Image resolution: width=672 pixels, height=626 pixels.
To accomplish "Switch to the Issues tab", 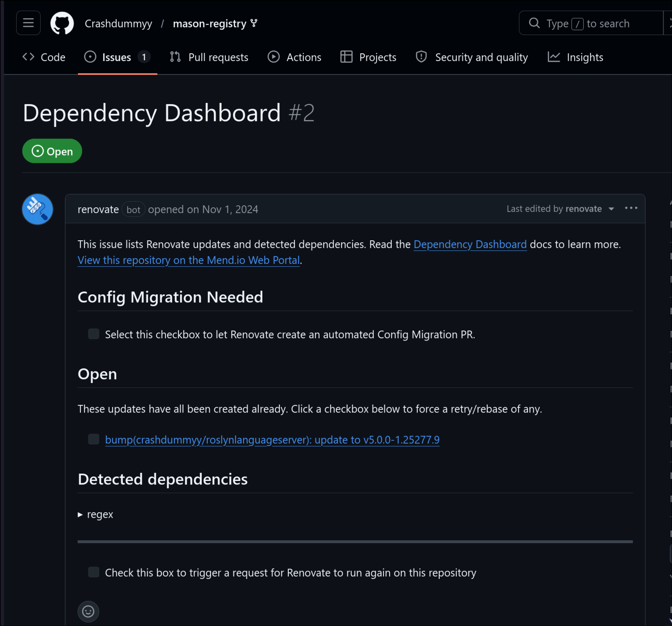I will click(x=117, y=57).
